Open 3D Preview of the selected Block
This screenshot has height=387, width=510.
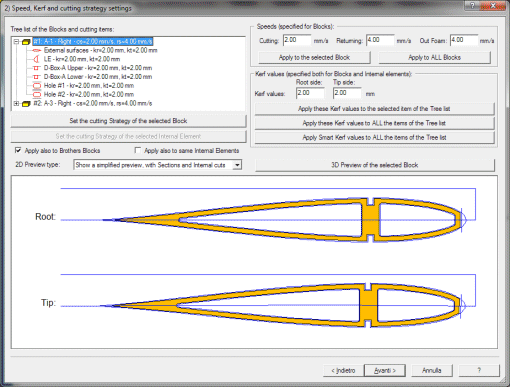tap(375, 165)
